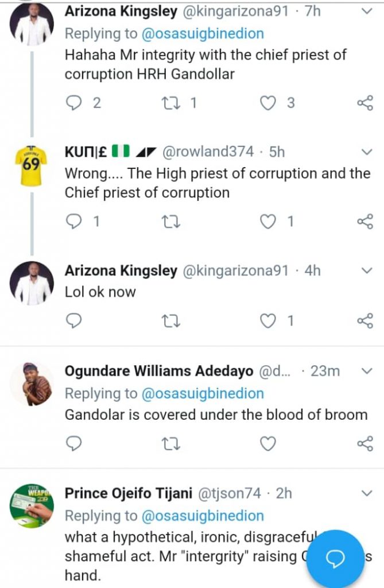Reply to Arizona Kingsley's 'Hahaha Mr integrity' tweet

tap(74, 103)
